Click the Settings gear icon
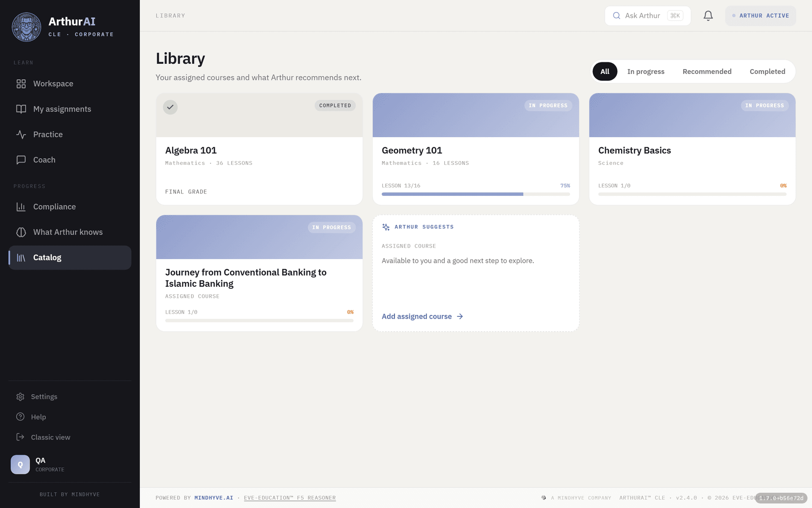Image resolution: width=812 pixels, height=508 pixels. (20, 397)
